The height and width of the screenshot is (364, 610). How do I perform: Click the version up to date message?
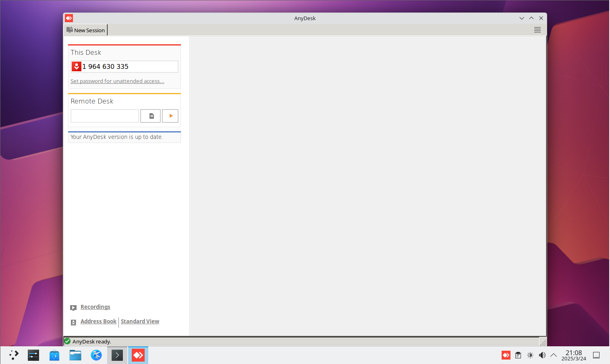coord(117,137)
